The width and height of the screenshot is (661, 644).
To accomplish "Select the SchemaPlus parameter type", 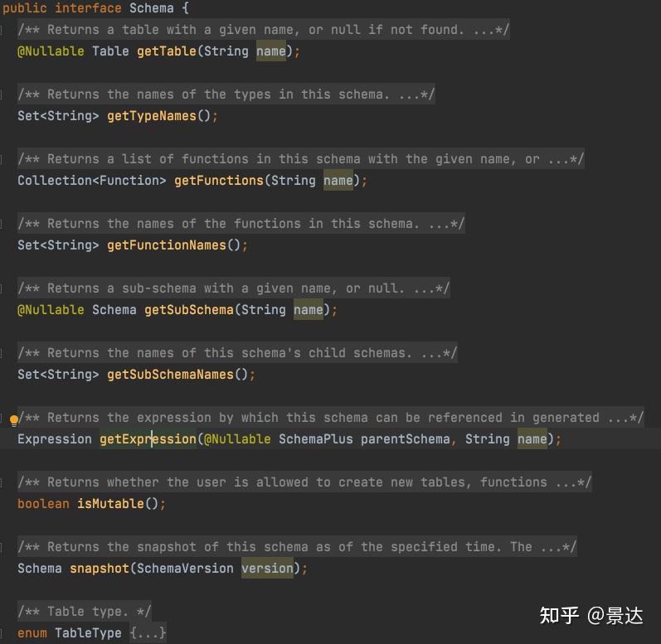I will pyautogui.click(x=315, y=439).
